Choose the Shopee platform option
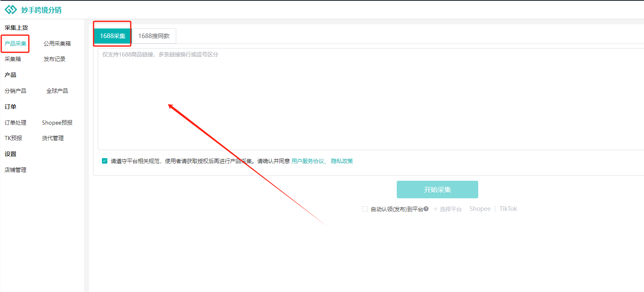The width and height of the screenshot is (644, 292). (x=480, y=209)
